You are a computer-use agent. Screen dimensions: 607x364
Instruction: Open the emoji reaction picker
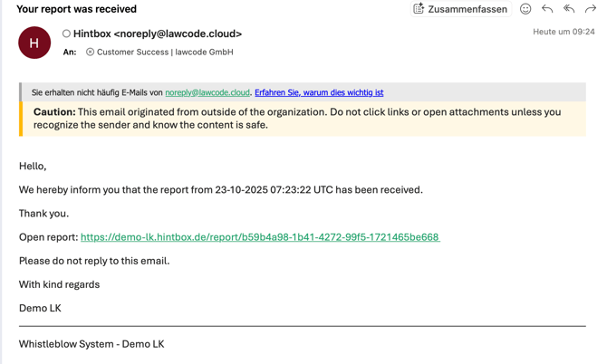click(525, 9)
